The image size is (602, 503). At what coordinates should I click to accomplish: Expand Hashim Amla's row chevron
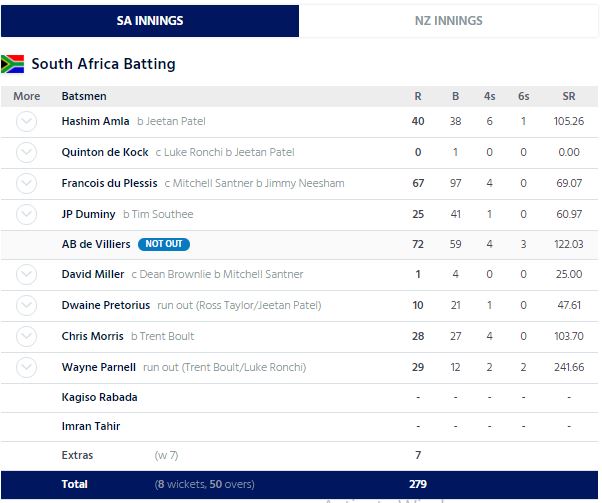[x=27, y=121]
